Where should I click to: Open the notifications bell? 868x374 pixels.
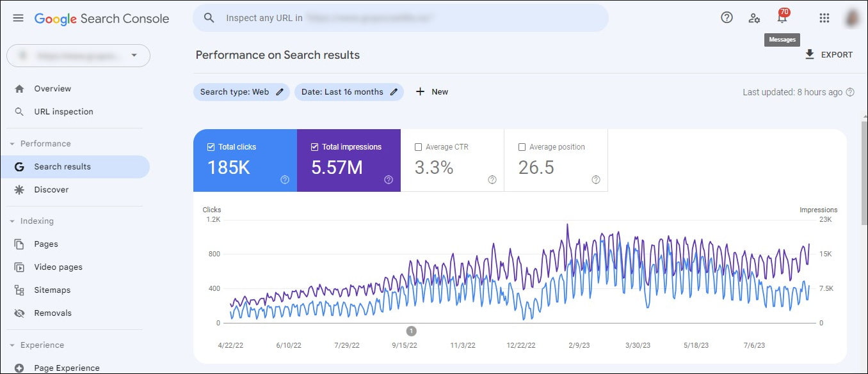tap(782, 17)
